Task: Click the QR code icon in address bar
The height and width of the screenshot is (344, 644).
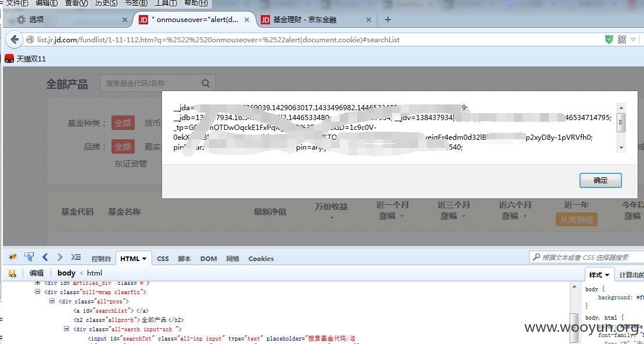Action: (x=621, y=39)
